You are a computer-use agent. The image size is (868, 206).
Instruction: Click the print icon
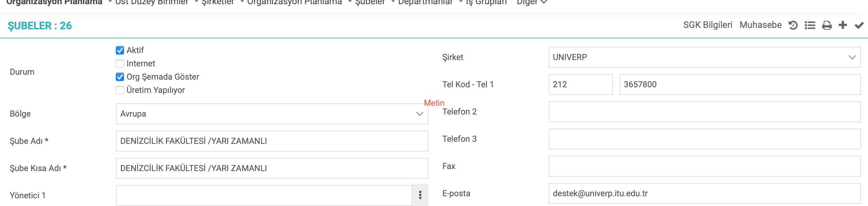pos(827,25)
